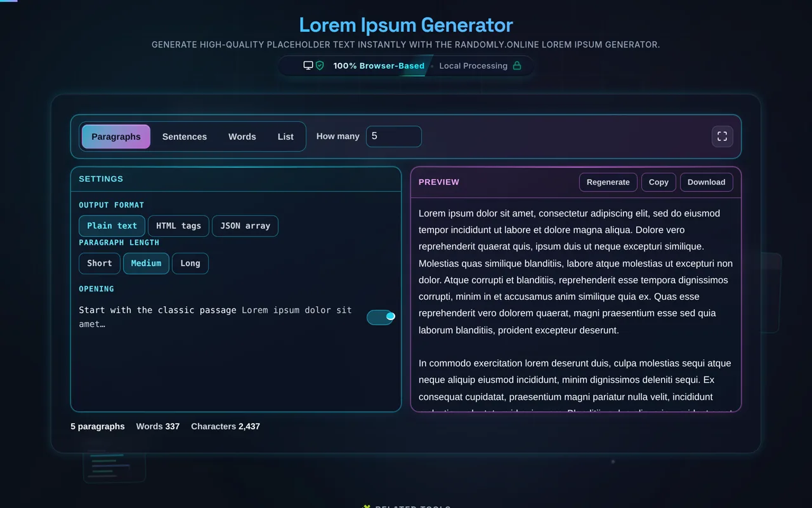The width and height of the screenshot is (812, 508).
Task: Click the PARAGRAPH LENGTH label
Action: pyautogui.click(x=119, y=243)
